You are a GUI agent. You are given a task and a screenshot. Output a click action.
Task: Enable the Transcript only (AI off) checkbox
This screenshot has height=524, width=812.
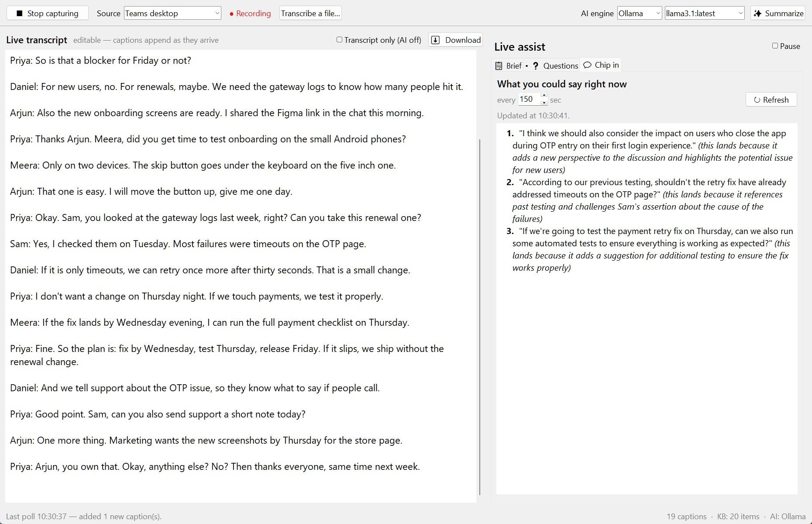pyautogui.click(x=339, y=40)
